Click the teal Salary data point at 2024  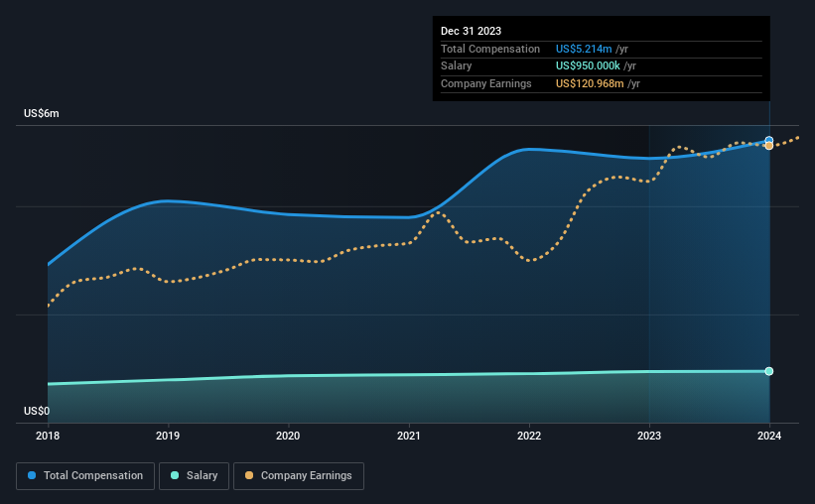(769, 371)
